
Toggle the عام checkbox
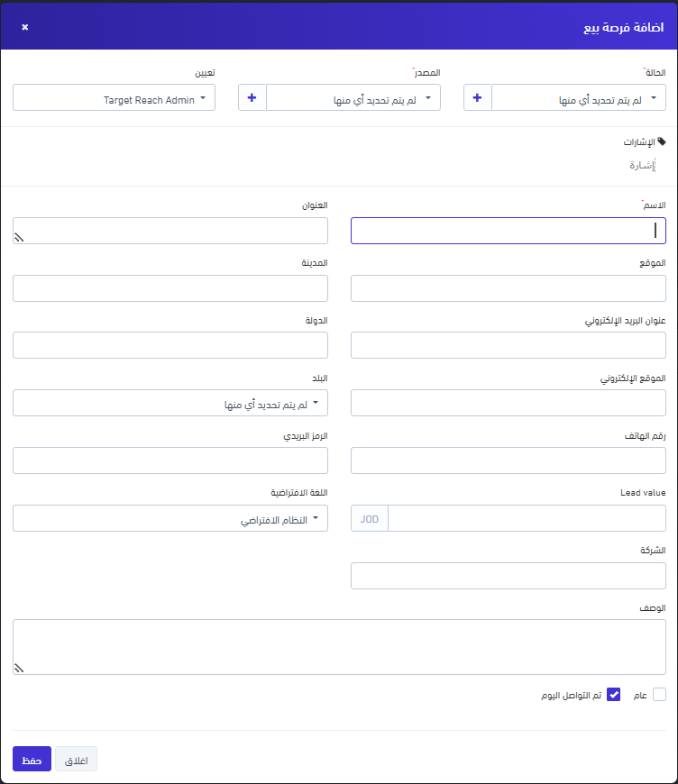(659, 694)
